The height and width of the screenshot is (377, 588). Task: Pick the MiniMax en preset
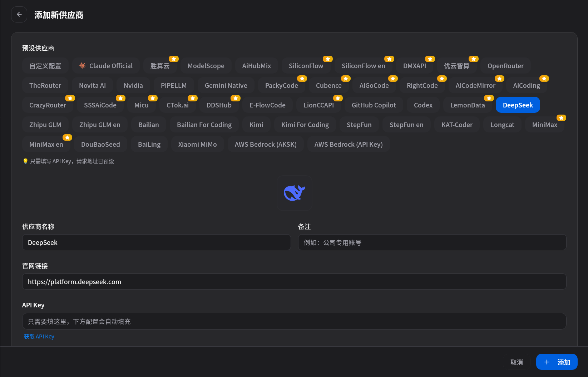click(x=46, y=144)
